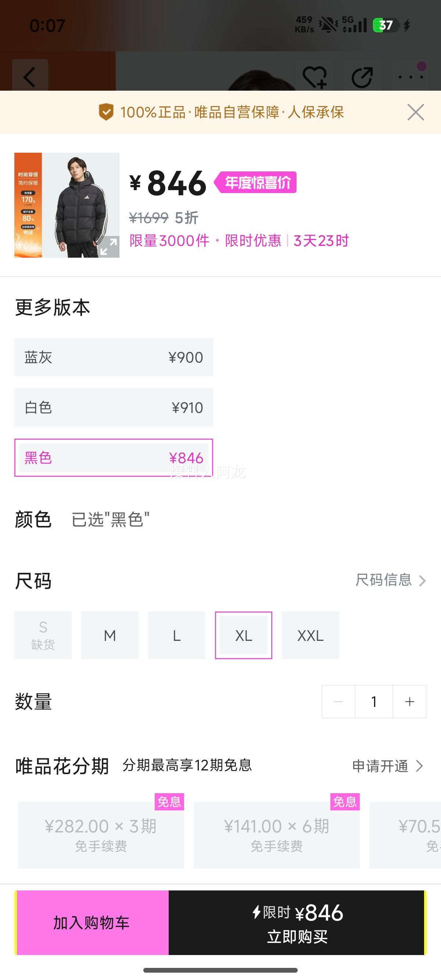The image size is (441, 980).
Task: Select the ¥282.00 × 3期 installment plan
Action: [101, 835]
